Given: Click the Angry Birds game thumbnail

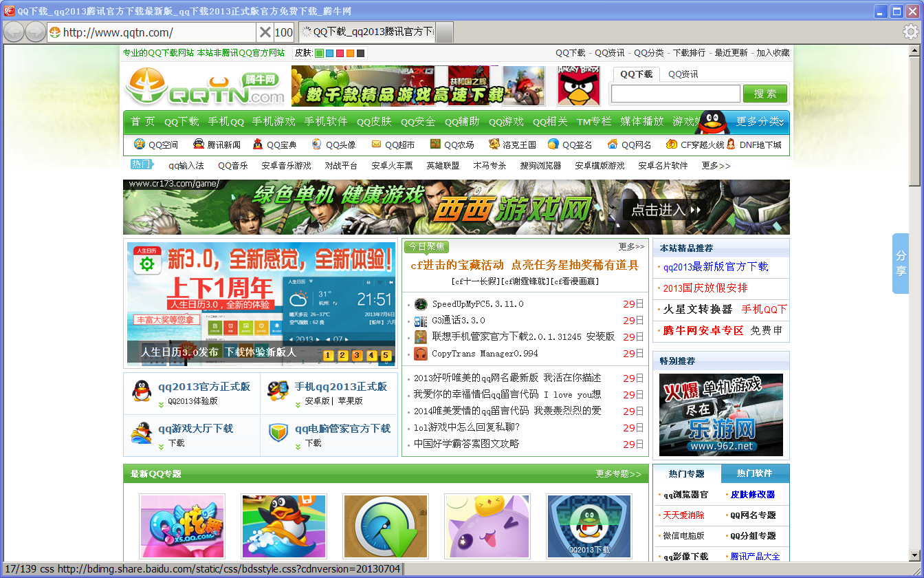Looking at the screenshot, I should tap(579, 86).
